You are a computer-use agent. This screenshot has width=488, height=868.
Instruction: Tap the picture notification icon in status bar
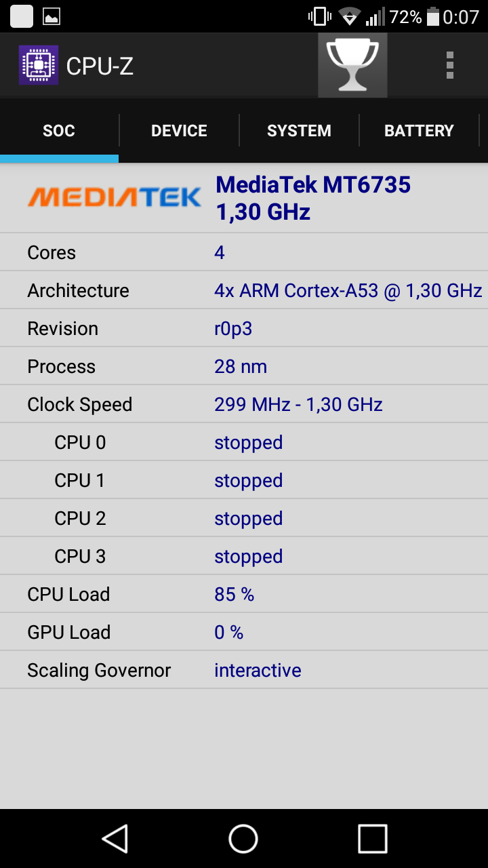coord(52,17)
